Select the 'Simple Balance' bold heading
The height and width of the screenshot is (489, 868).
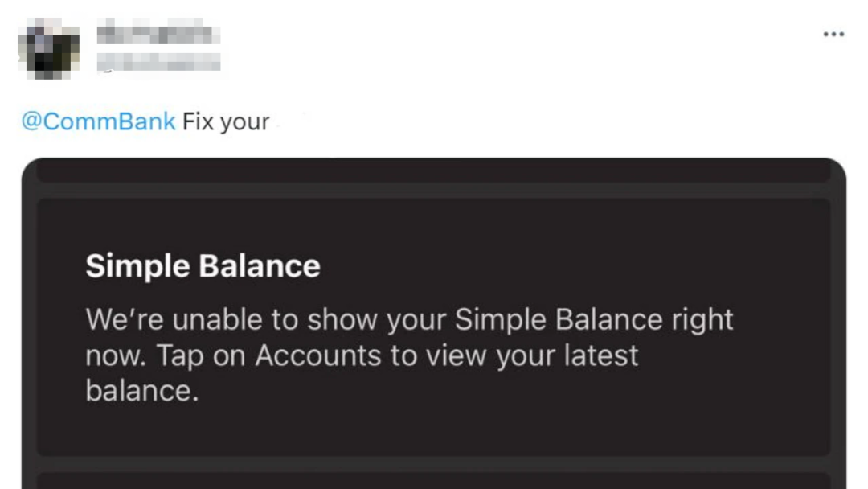coord(203,265)
